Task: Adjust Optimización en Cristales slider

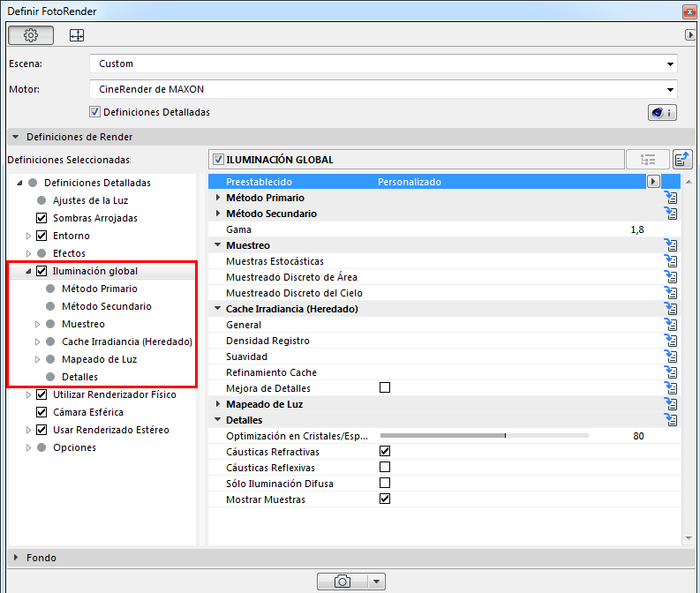Action: click(485, 436)
